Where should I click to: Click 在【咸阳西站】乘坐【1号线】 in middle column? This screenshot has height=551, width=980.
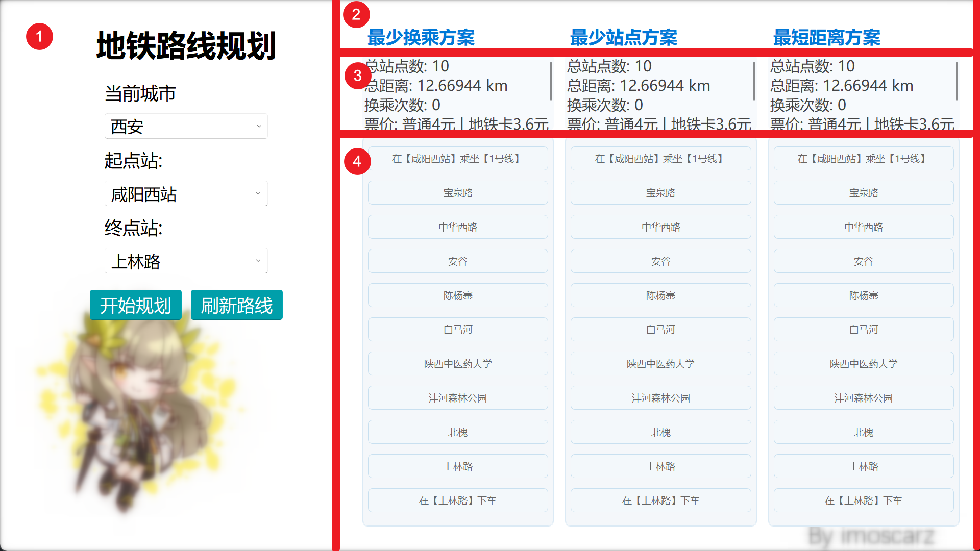pyautogui.click(x=660, y=159)
